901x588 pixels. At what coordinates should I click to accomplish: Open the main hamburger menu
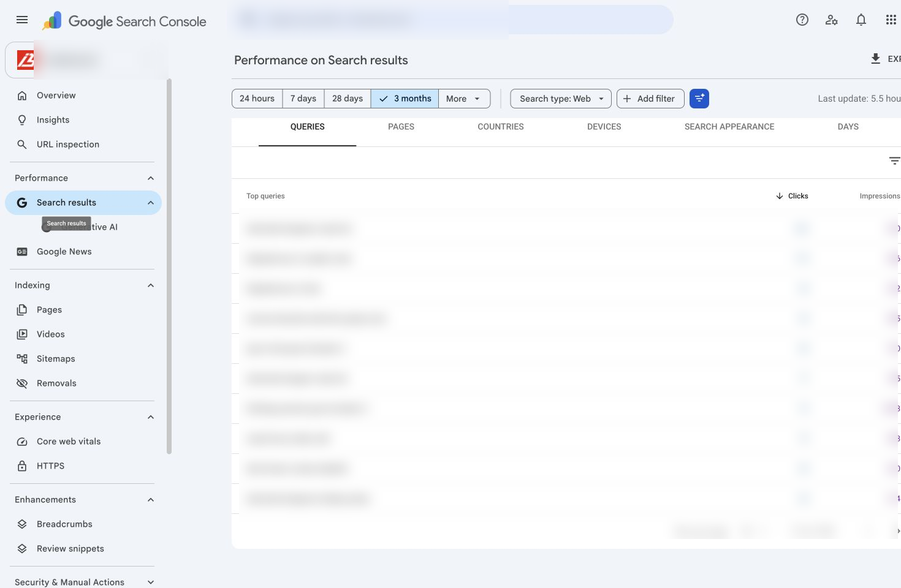click(22, 20)
